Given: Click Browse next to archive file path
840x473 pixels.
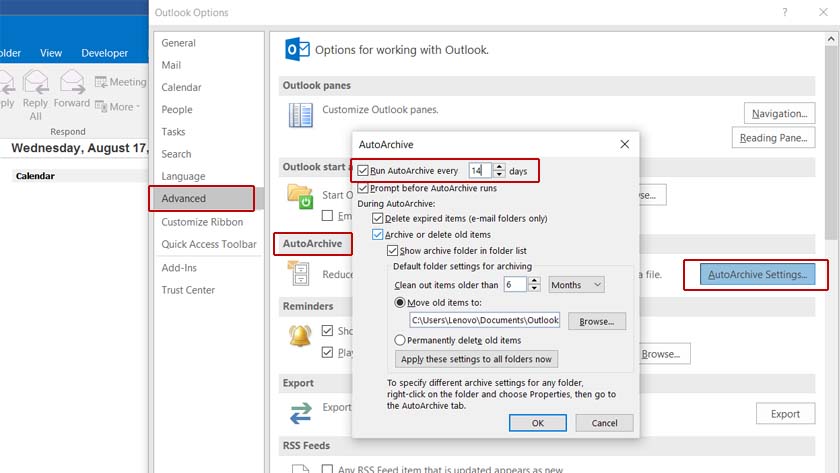Looking at the screenshot, I should pyautogui.click(x=597, y=321).
